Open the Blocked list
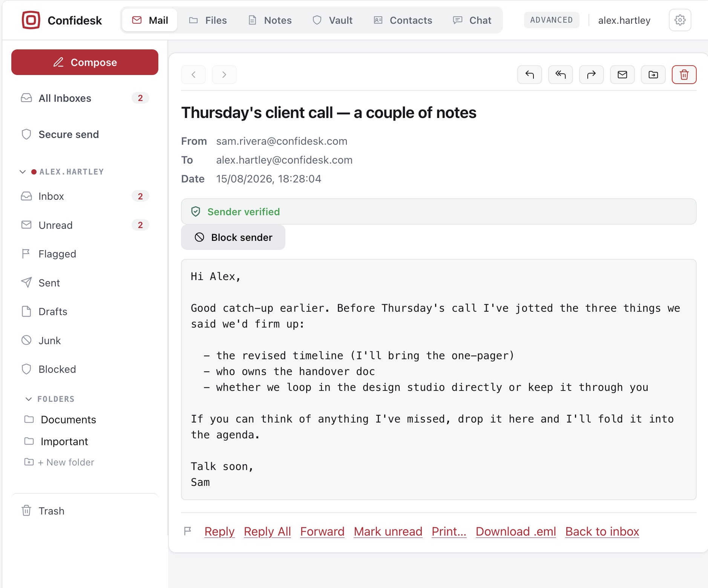Viewport: 708px width, 588px height. pos(85,369)
